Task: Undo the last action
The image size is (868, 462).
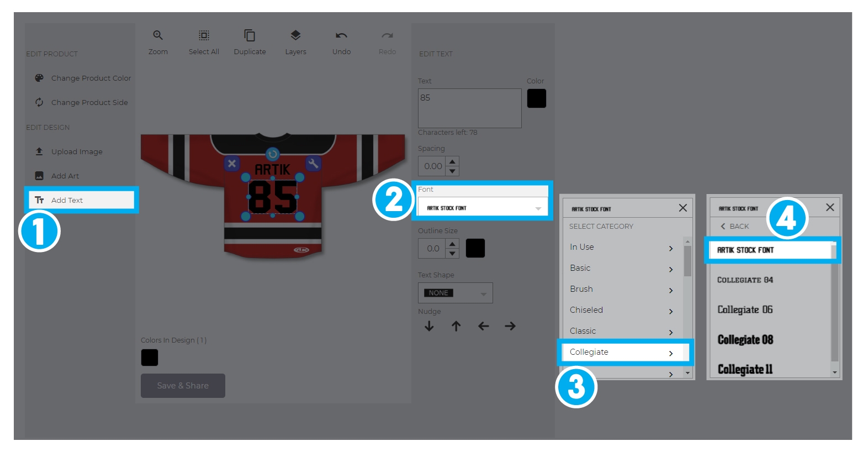Action: [x=341, y=36]
